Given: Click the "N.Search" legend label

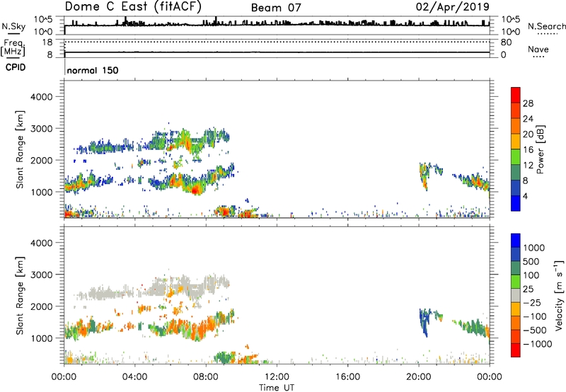Looking at the screenshot, I should (546, 26).
